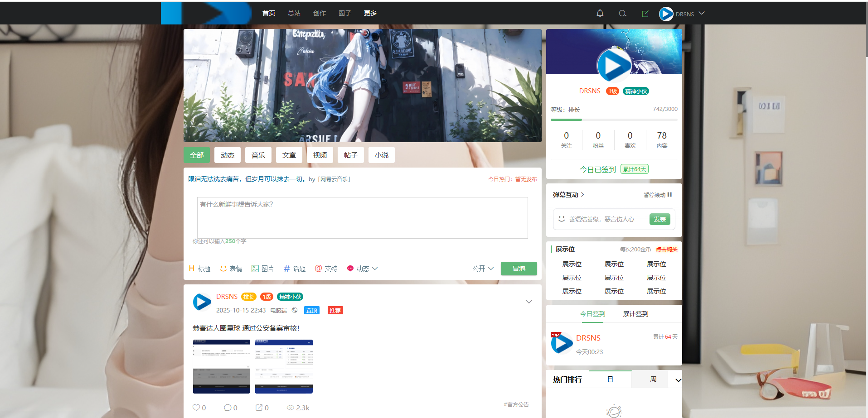
Task: Click the search magnifier icon
Action: point(622,14)
